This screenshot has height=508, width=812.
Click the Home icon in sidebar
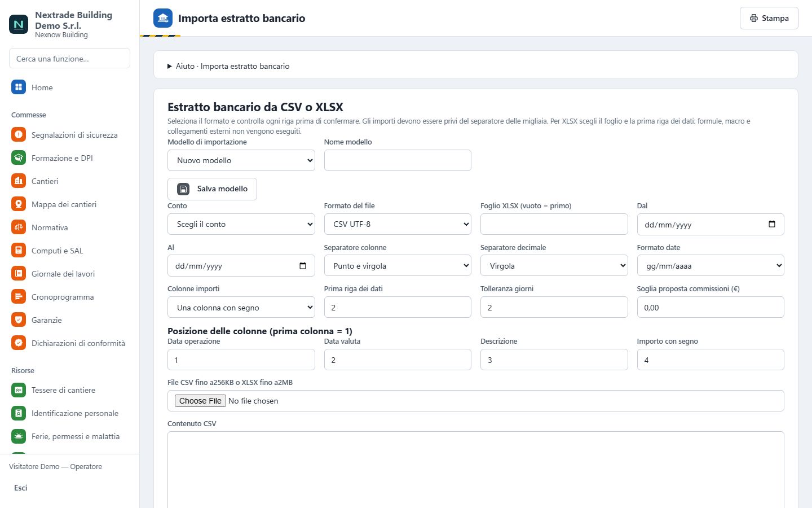click(19, 87)
